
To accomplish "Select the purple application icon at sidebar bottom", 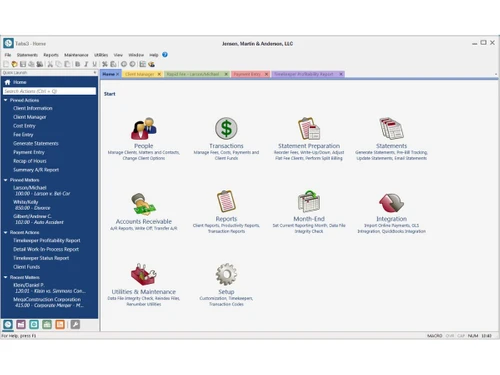I will 21,324.
